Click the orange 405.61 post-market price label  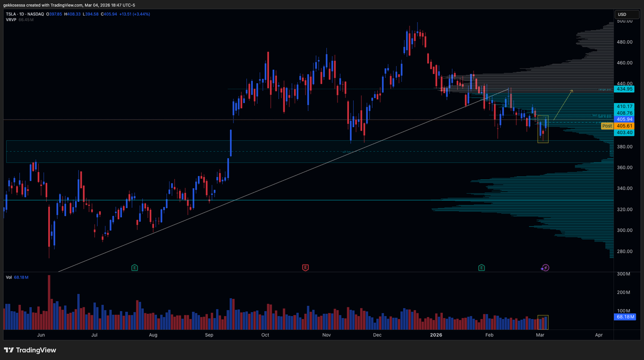coord(625,126)
